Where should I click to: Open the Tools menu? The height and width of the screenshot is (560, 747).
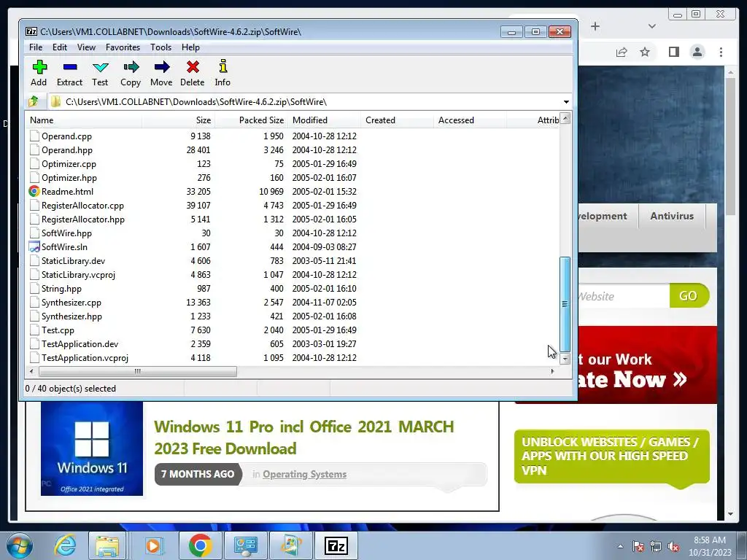160,47
